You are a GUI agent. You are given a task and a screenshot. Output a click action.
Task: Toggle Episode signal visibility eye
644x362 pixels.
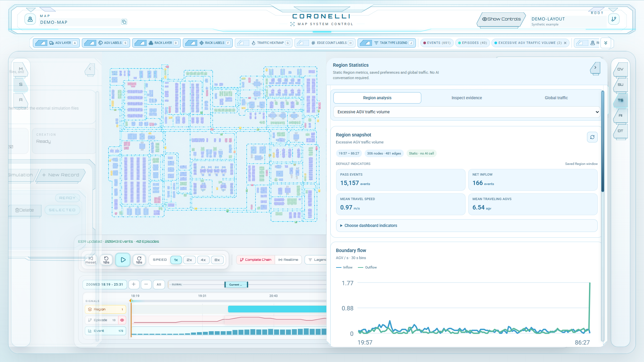(x=122, y=320)
